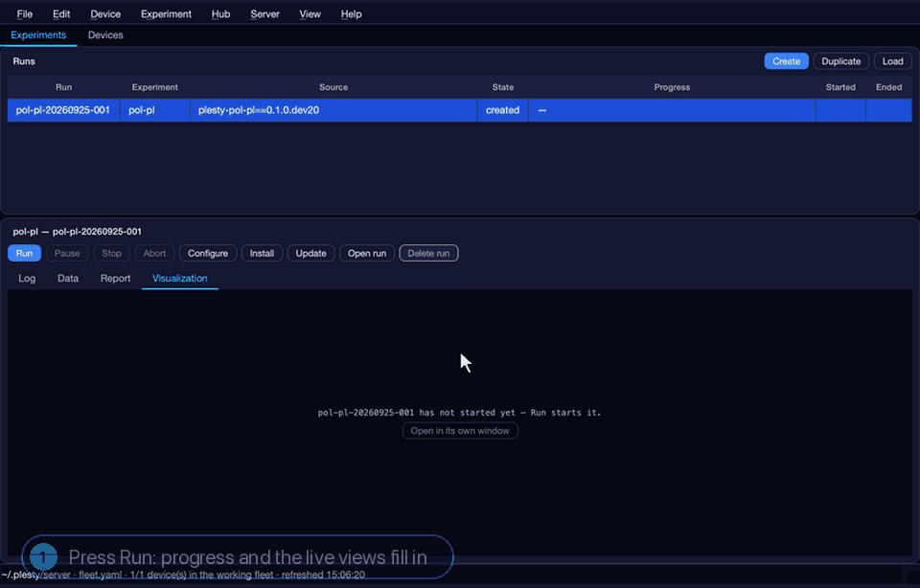Select the Experiments tab
920x588 pixels.
tap(38, 35)
